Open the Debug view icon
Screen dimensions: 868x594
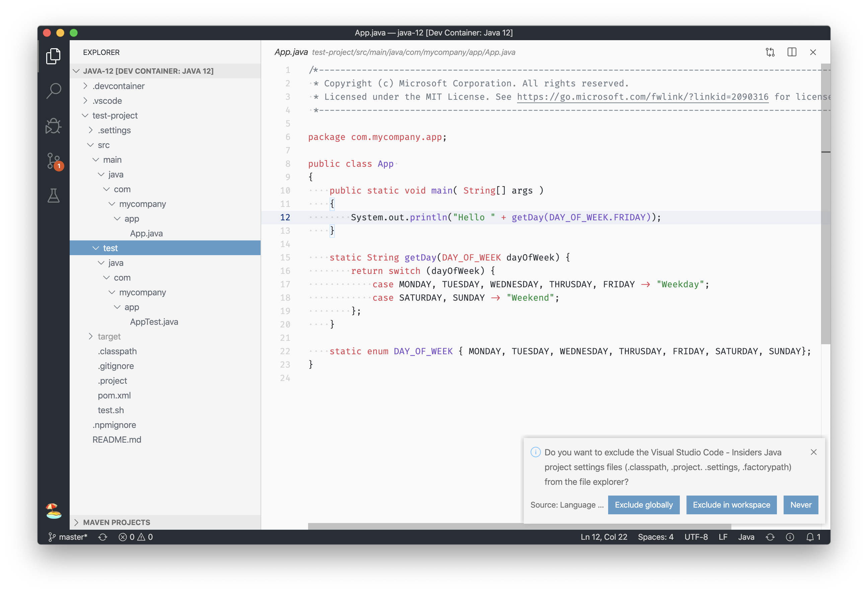tap(53, 126)
